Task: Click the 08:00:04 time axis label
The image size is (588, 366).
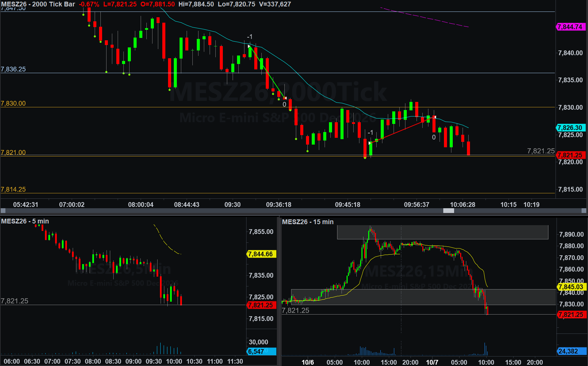Action: (141, 204)
